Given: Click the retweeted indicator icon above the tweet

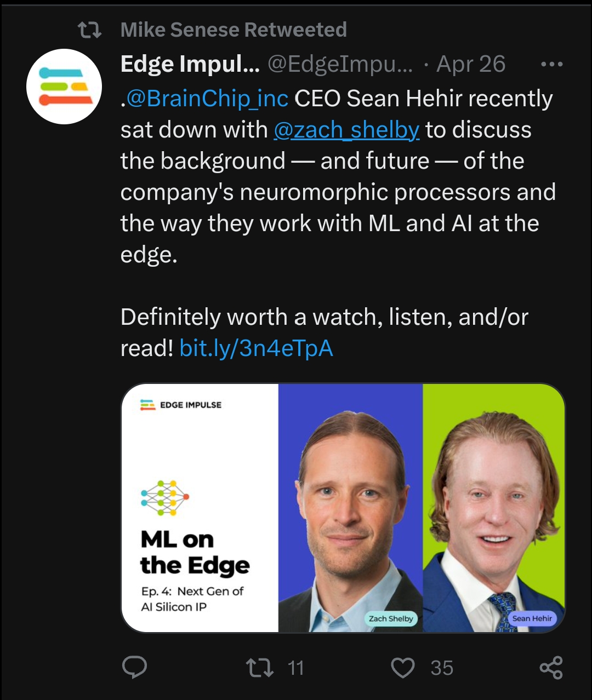Looking at the screenshot, I should pyautogui.click(x=89, y=30).
